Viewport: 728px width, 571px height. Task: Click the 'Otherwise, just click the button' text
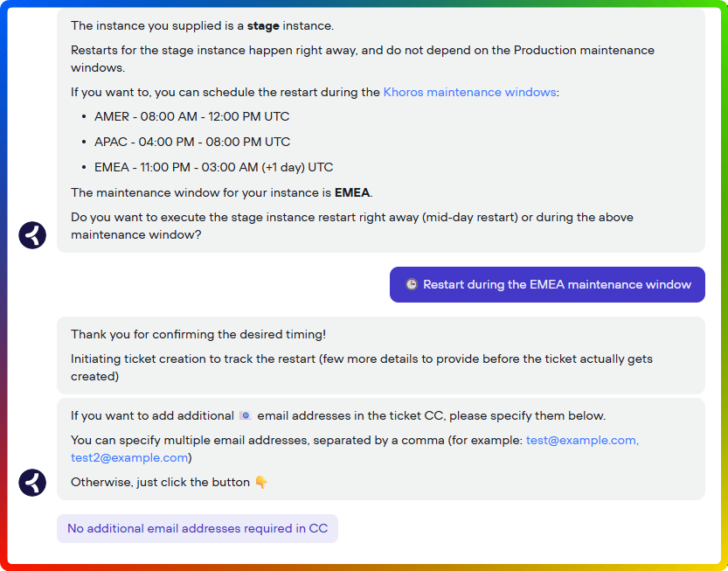pos(160,482)
